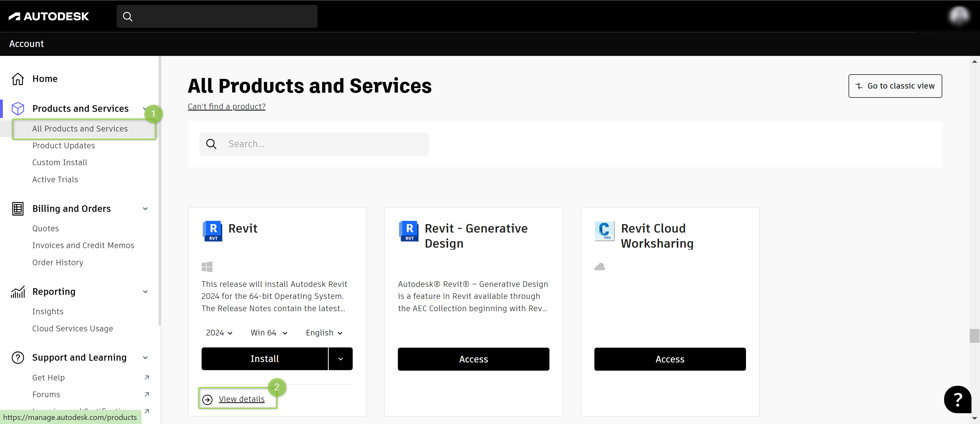980x424 pixels.
Task: Click the Support and Learning question icon
Action: coord(18,358)
